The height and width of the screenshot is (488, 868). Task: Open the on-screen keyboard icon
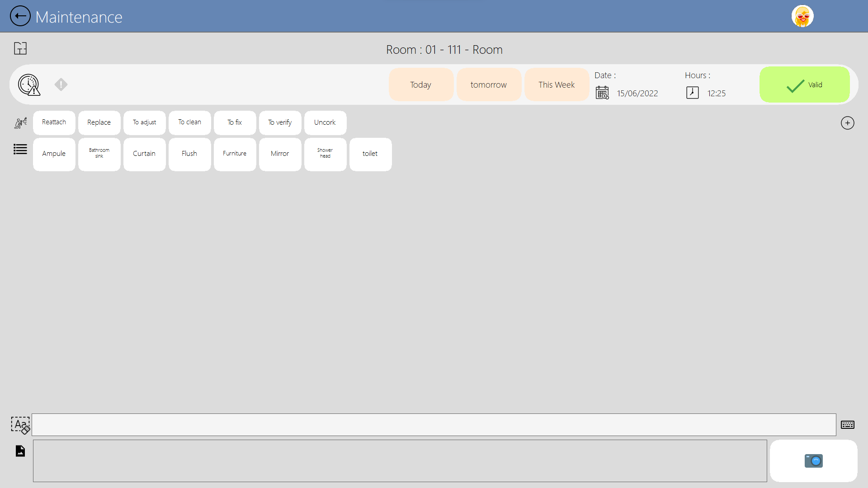click(847, 425)
